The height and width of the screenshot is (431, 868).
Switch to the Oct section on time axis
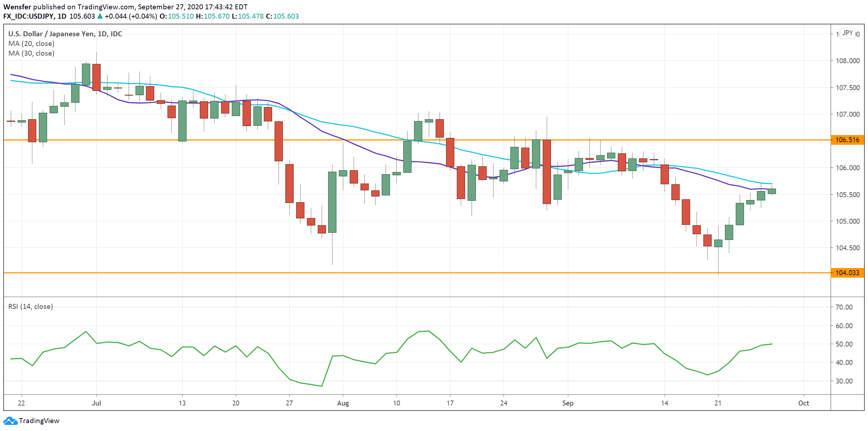[x=805, y=403]
